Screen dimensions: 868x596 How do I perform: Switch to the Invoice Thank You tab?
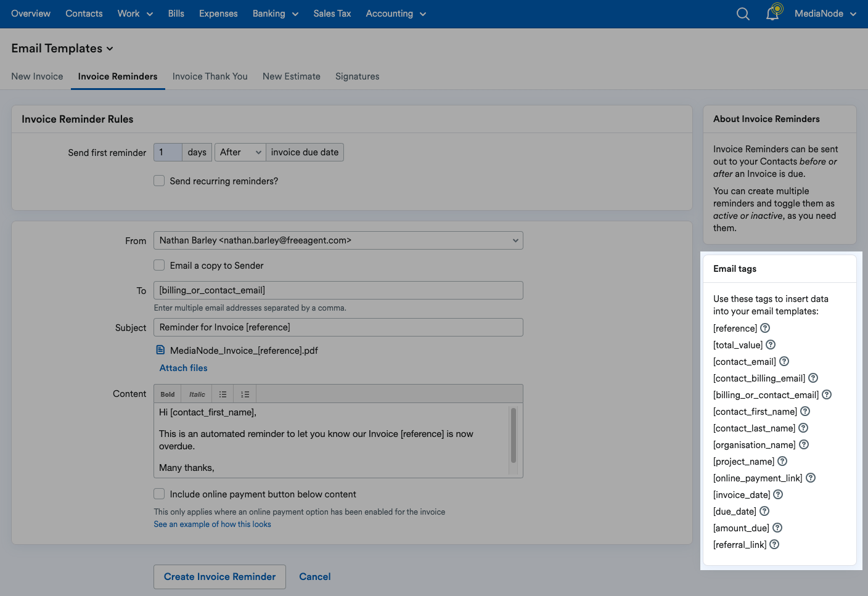210,76
